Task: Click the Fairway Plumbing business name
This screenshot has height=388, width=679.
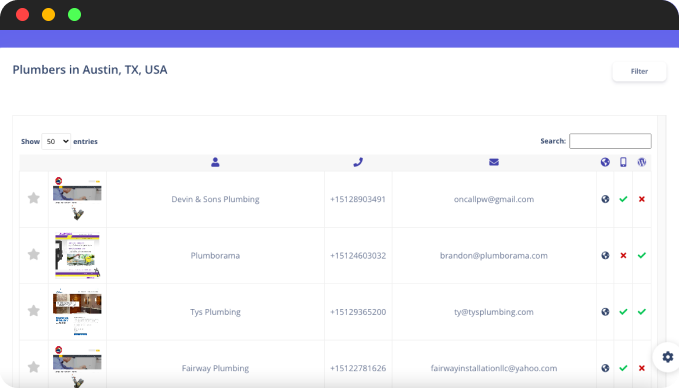Action: (215, 369)
